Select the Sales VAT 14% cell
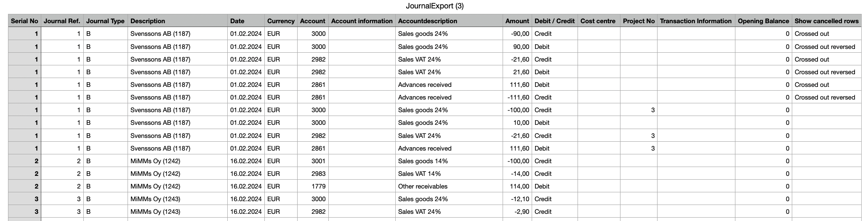Viewport: 868px width, 221px height. pyautogui.click(x=449, y=173)
